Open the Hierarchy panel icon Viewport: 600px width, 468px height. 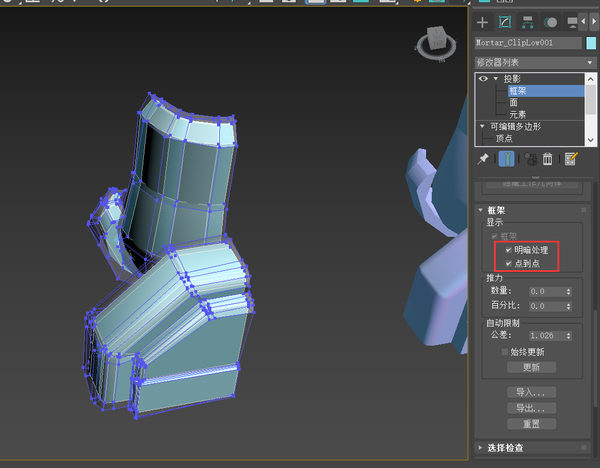click(x=528, y=23)
